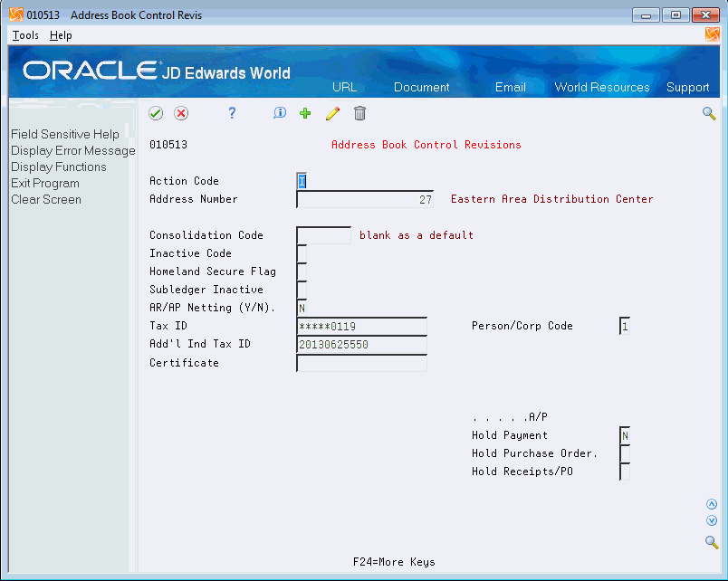Click the application icon in title bar
The width and height of the screenshot is (728, 581).
16,14
